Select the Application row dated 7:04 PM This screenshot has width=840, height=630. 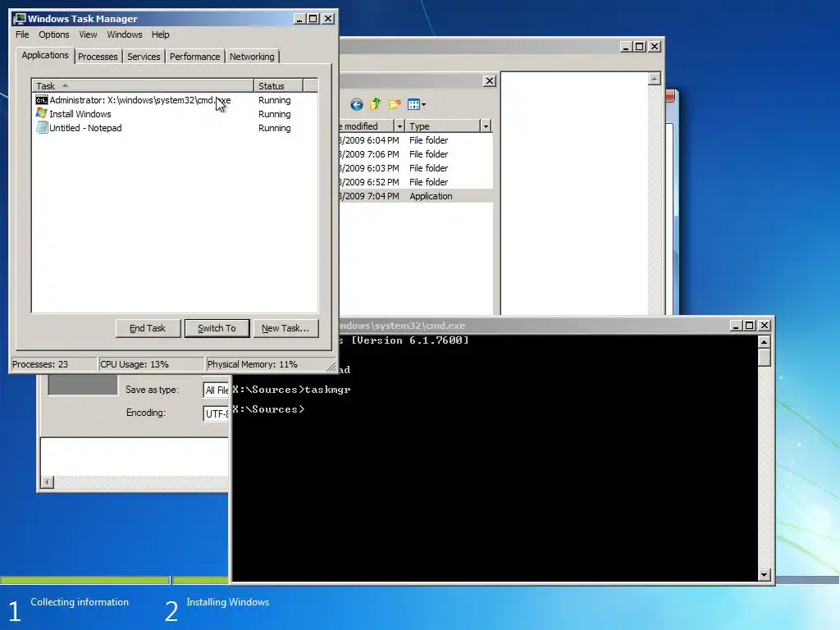(416, 196)
